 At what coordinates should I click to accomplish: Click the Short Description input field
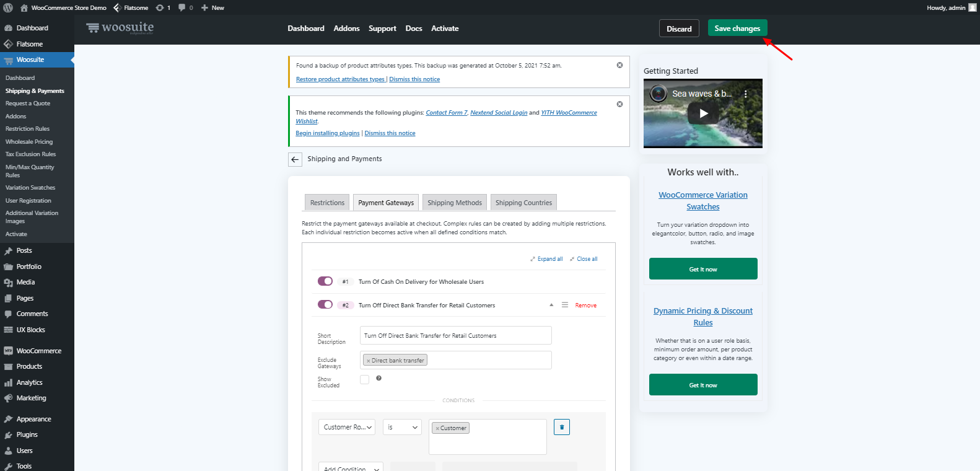point(455,335)
